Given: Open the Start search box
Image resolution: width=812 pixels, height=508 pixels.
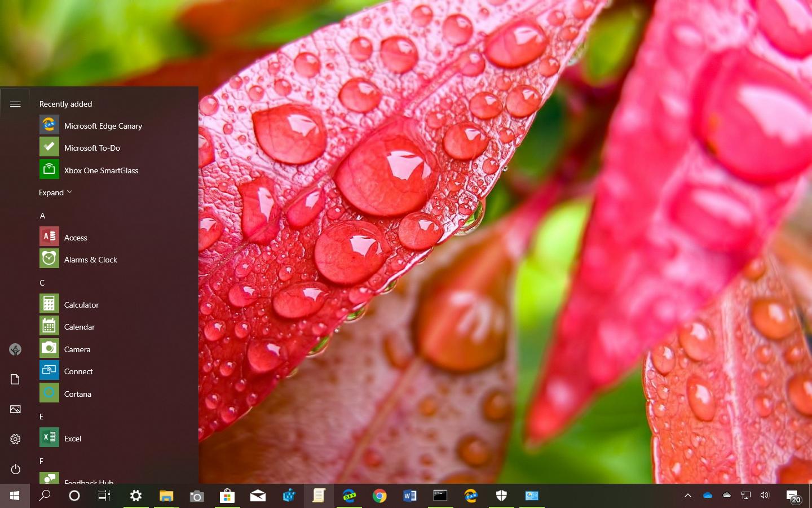Looking at the screenshot, I should (x=45, y=496).
